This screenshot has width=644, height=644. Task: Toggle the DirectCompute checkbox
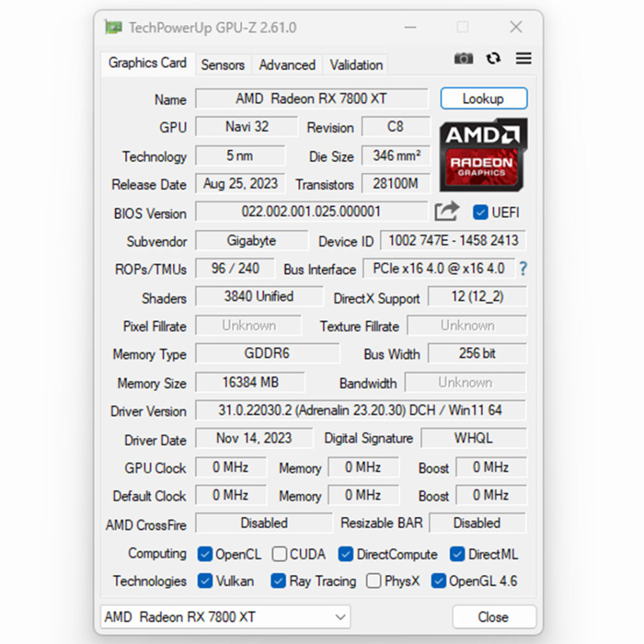[x=345, y=554]
